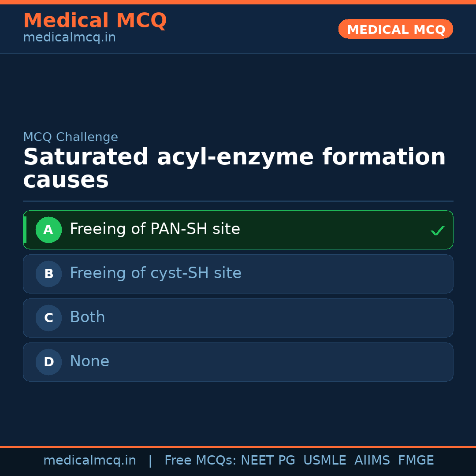Click AIIMS in the footer
This screenshot has width=476, height=476.
point(372,461)
